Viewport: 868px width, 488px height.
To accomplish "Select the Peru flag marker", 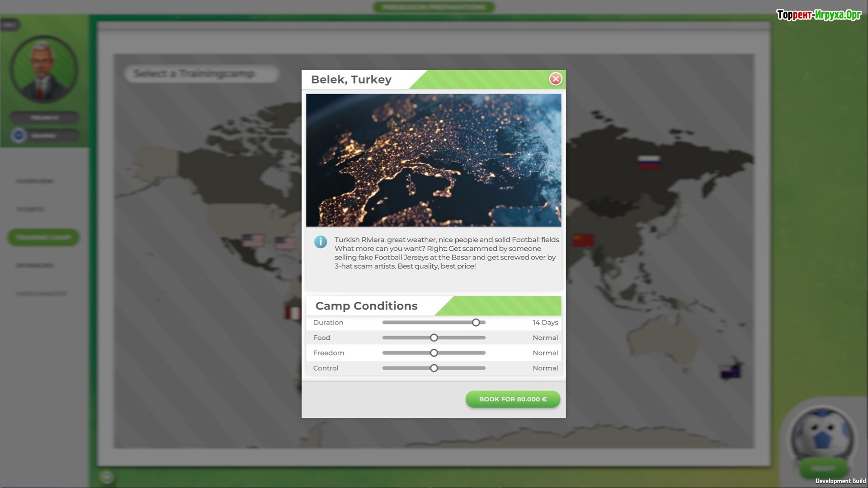I will click(x=293, y=313).
